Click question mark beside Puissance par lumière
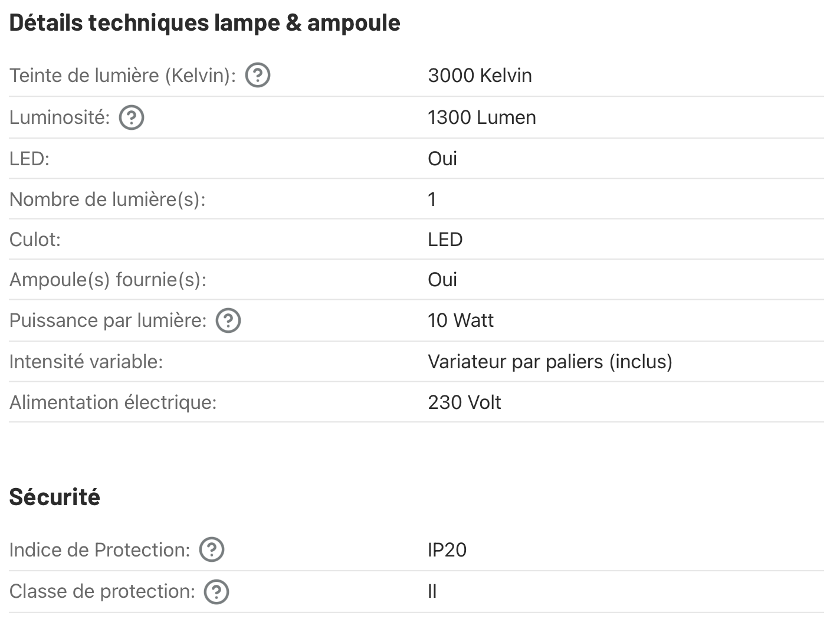840x622 pixels. point(228,320)
